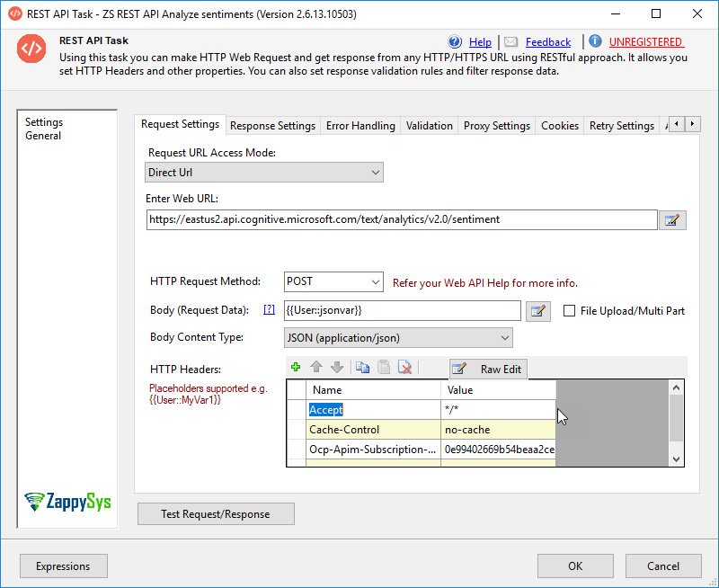Click the Raw Edit button
Viewport: 719px width, 588px height.
point(488,369)
